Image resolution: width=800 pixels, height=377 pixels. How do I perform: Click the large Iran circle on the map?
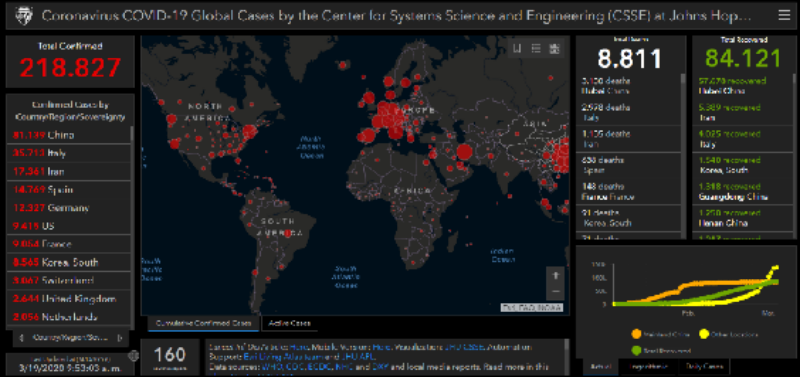pyautogui.click(x=464, y=152)
